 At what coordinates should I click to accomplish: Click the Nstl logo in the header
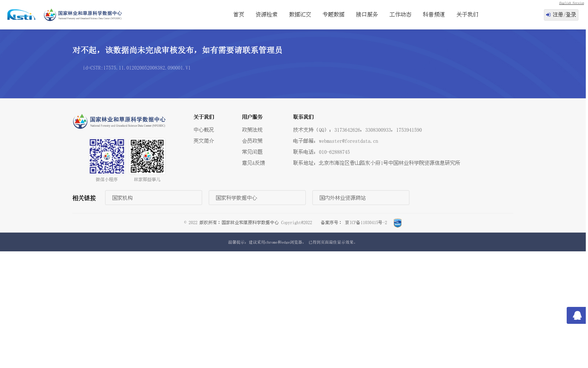(x=21, y=15)
